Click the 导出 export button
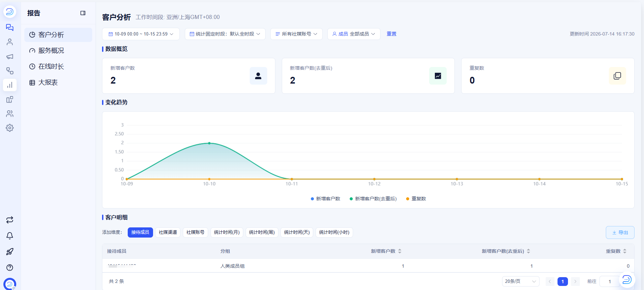 pyautogui.click(x=620, y=232)
